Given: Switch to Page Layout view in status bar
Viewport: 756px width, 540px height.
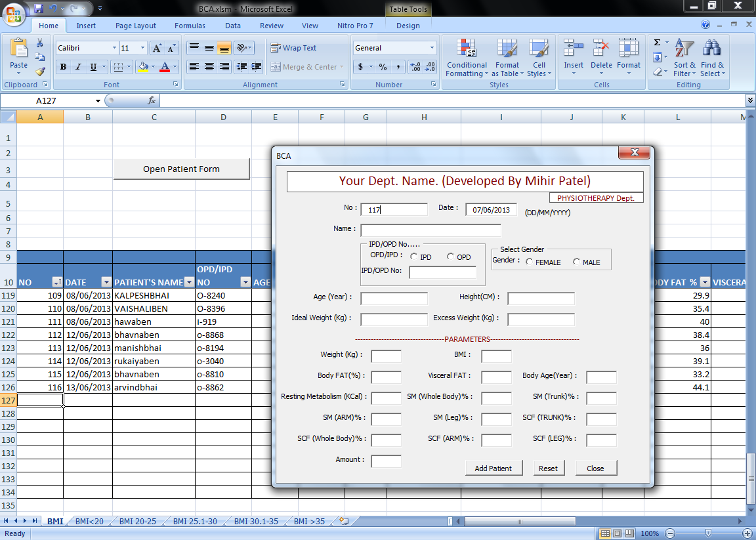Looking at the screenshot, I should 617,533.
